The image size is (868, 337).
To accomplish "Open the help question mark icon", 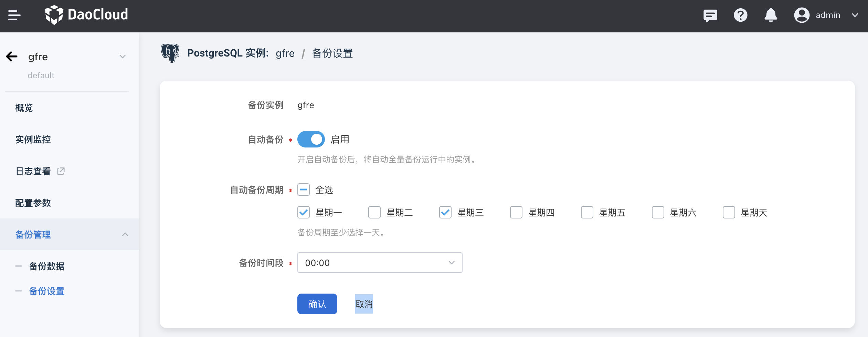I will click(x=740, y=15).
